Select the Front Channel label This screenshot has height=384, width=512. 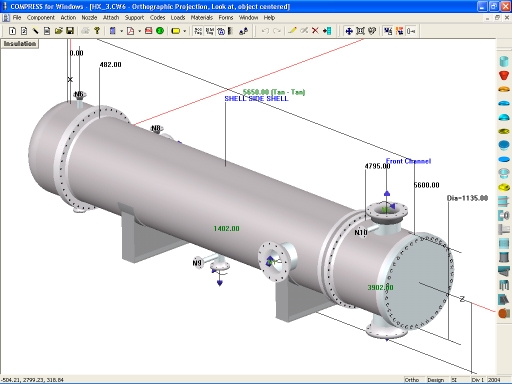pyautogui.click(x=408, y=161)
